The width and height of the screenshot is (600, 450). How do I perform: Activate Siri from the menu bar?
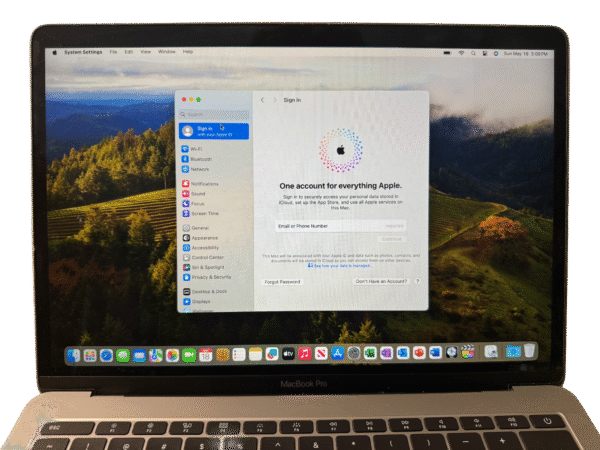(x=496, y=54)
